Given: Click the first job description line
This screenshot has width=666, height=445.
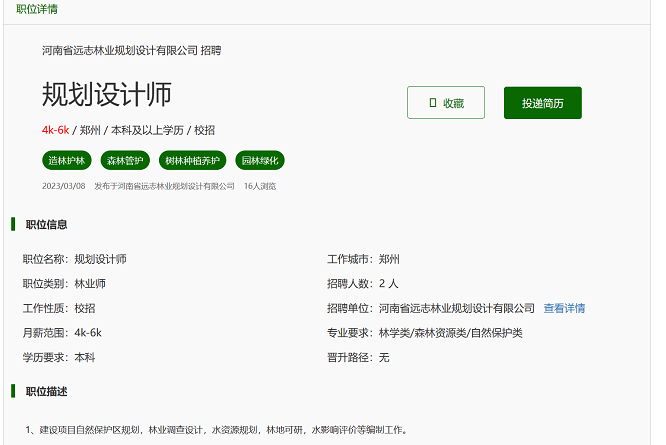Looking at the screenshot, I should point(216,430).
